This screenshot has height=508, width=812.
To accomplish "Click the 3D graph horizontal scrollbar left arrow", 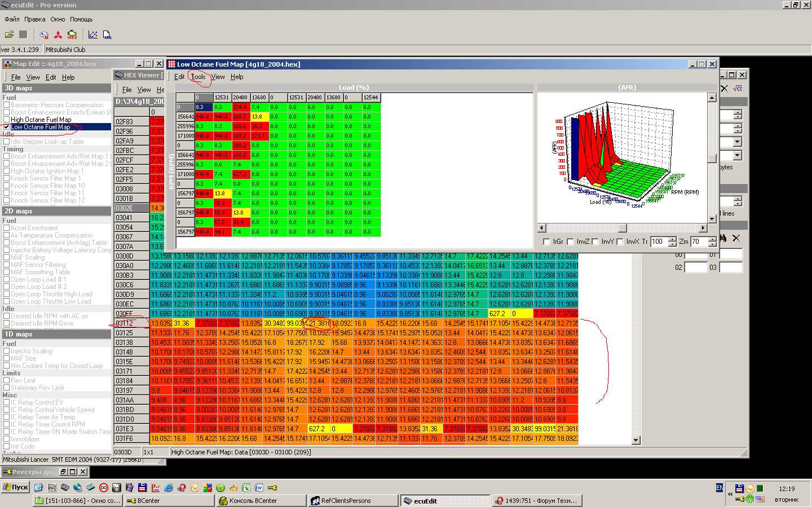I will (542, 228).
